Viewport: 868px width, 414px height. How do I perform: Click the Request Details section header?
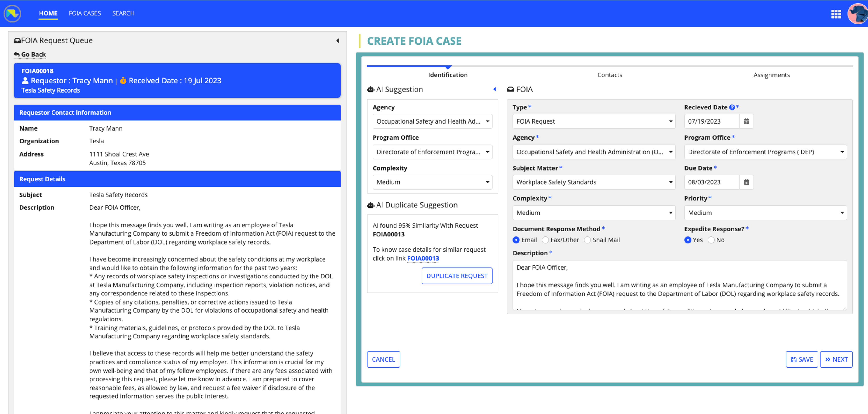coord(177,179)
